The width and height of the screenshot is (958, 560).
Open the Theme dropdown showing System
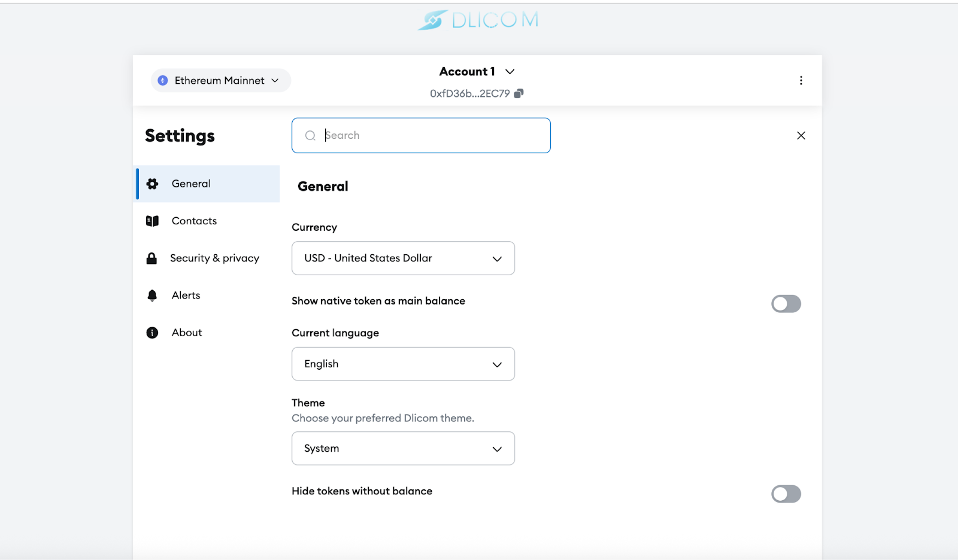(x=403, y=449)
